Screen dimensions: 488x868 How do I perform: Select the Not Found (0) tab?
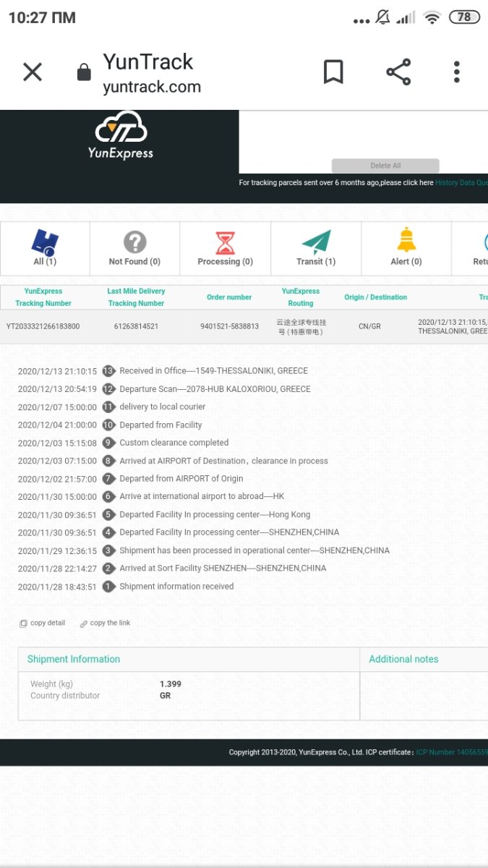click(134, 248)
